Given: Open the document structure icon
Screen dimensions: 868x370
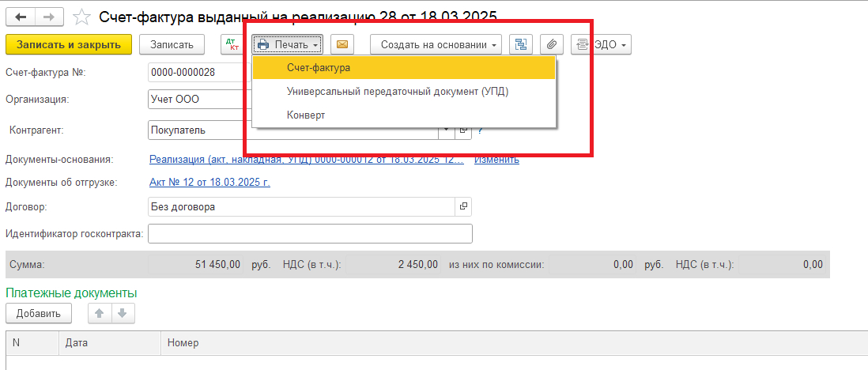Looking at the screenshot, I should point(521,45).
